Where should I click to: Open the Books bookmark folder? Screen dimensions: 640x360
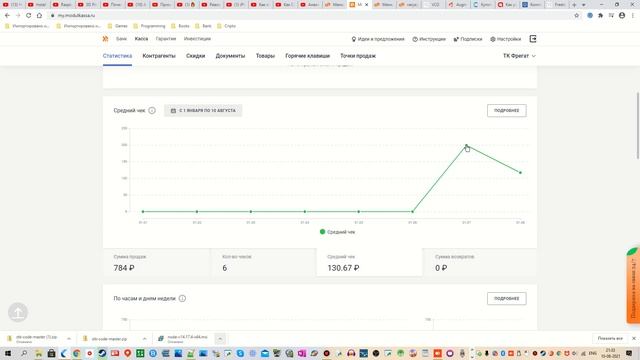(x=180, y=26)
